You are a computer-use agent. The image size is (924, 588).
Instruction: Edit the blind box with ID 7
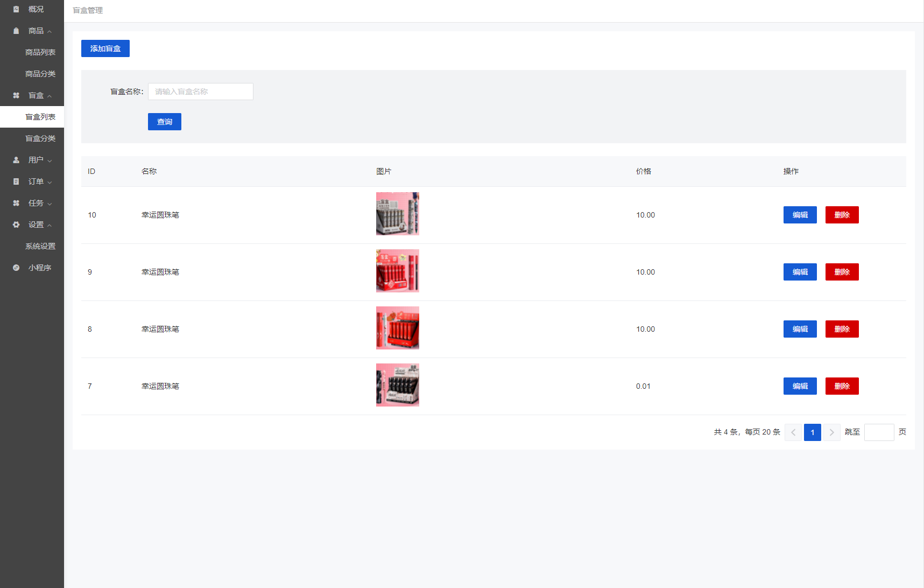pyautogui.click(x=800, y=386)
